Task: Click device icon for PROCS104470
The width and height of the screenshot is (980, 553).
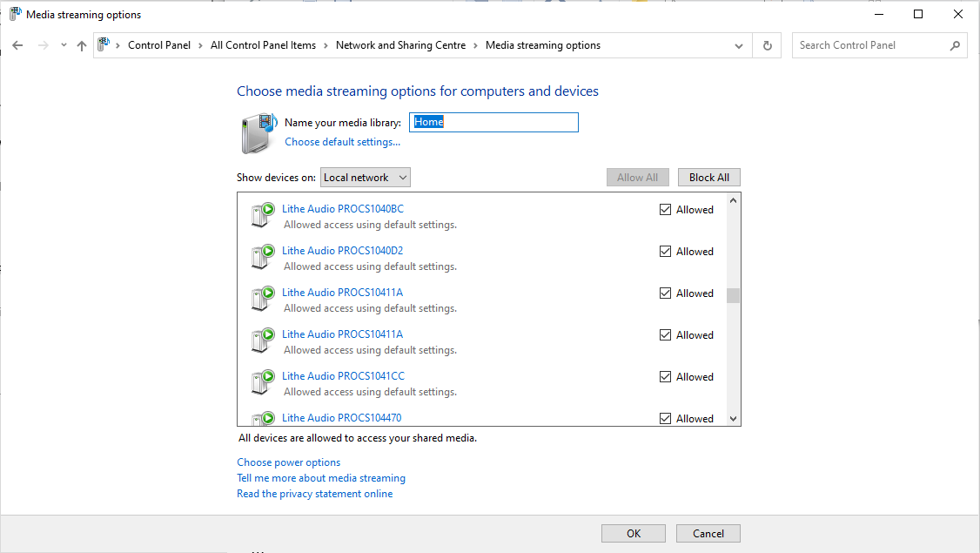Action: (x=263, y=419)
